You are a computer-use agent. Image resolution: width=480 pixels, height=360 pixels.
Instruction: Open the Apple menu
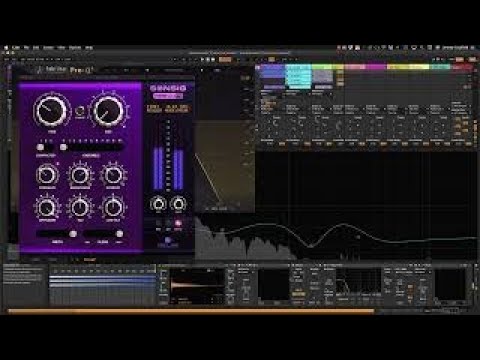pos(6,48)
